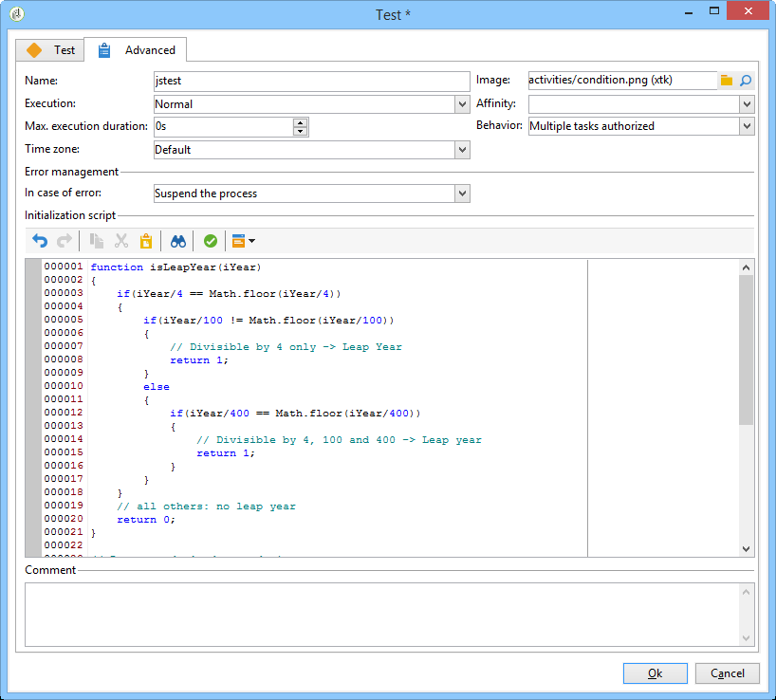Open the Time zone dropdown

462,150
